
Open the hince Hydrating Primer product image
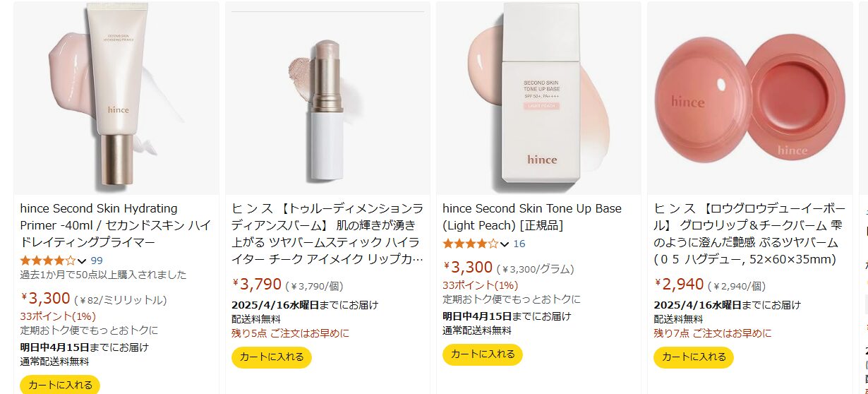(116, 97)
